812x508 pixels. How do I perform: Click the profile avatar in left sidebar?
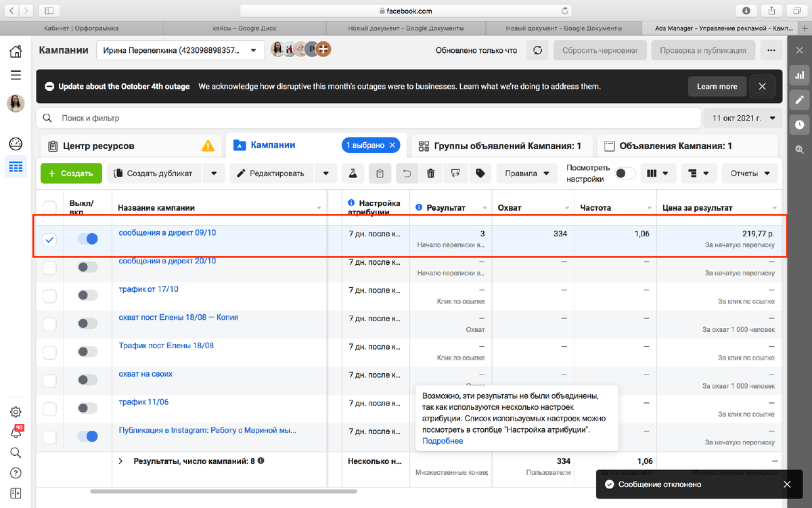16,103
